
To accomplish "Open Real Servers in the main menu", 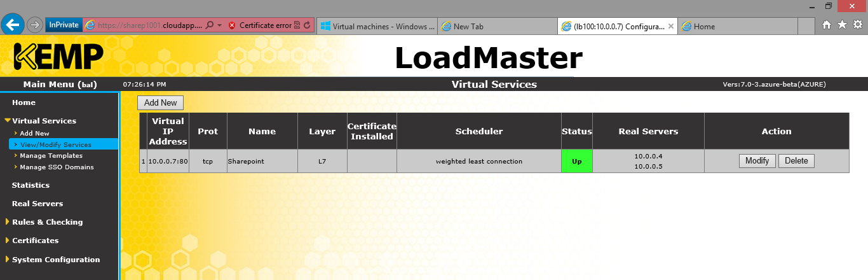I will click(37, 204).
